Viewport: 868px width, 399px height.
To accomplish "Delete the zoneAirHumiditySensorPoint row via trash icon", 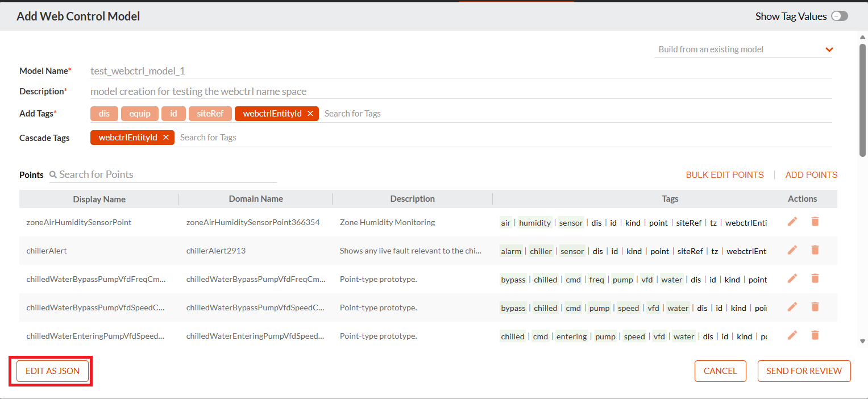I will (x=815, y=222).
